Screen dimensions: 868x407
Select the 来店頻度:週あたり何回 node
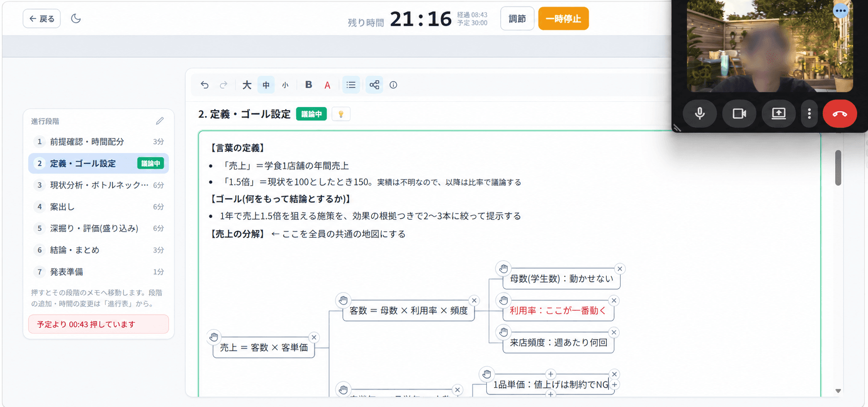558,343
